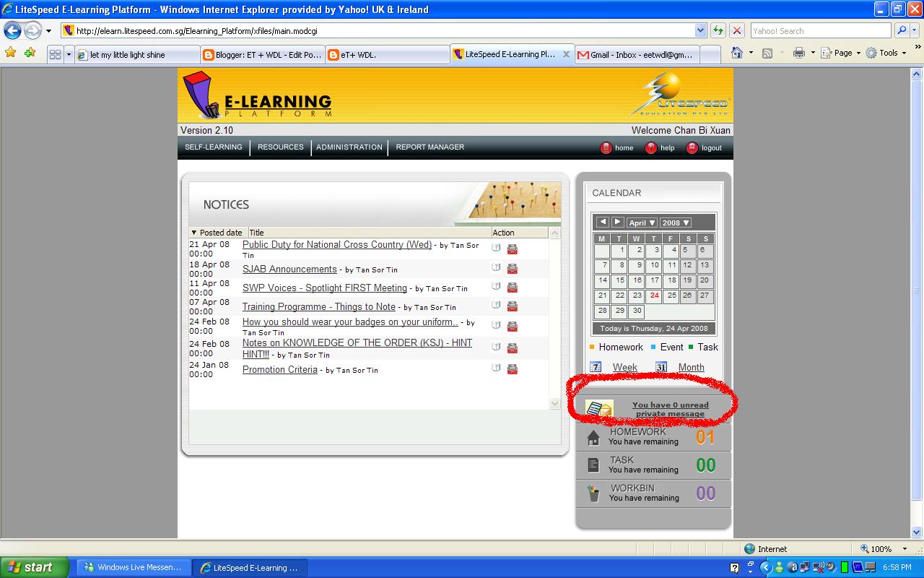Click the private message envelope icon

pos(599,410)
